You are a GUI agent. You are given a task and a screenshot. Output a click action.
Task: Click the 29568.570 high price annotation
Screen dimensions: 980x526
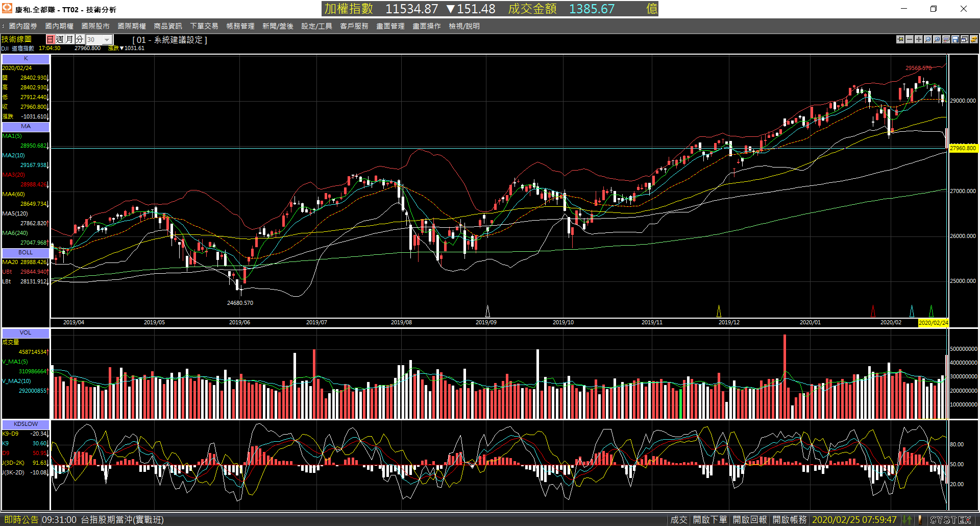pyautogui.click(x=919, y=68)
